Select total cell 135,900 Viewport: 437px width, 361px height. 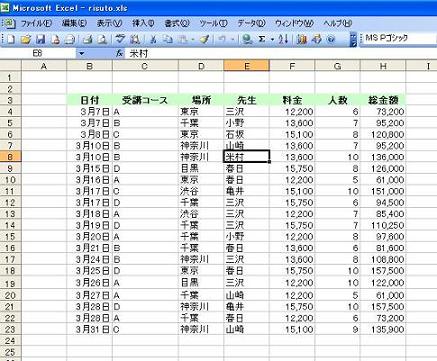tap(383, 329)
